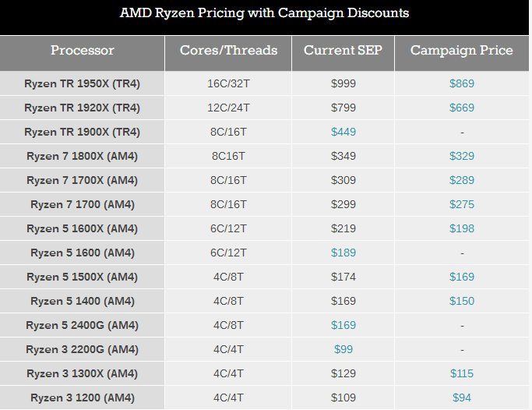
Task: Click the $869 campaign price
Action: 462,83
